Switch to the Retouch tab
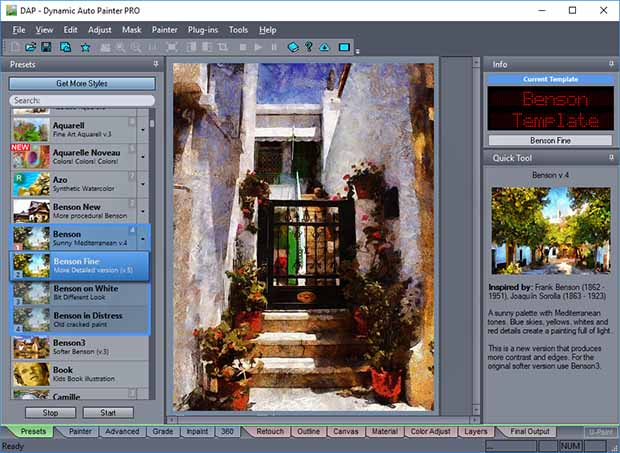The image size is (620, 453). coord(270,432)
